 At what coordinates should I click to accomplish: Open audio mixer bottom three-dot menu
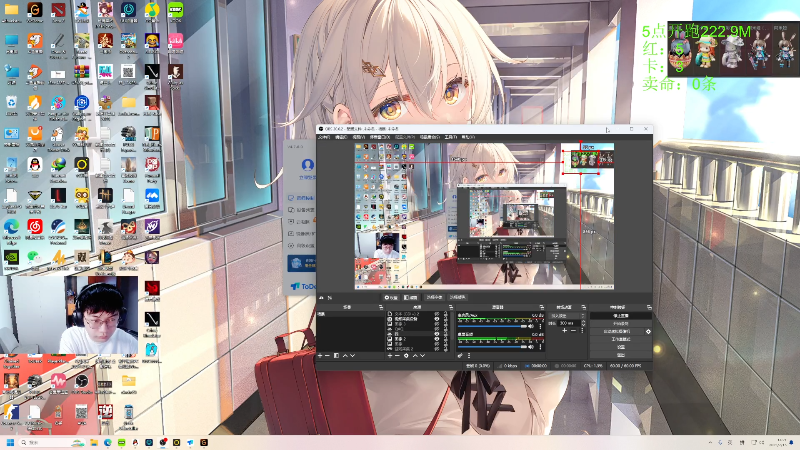469,355
